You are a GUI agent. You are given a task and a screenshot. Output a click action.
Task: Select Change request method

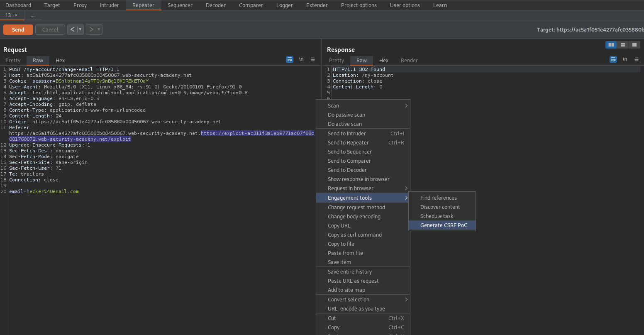363,208
